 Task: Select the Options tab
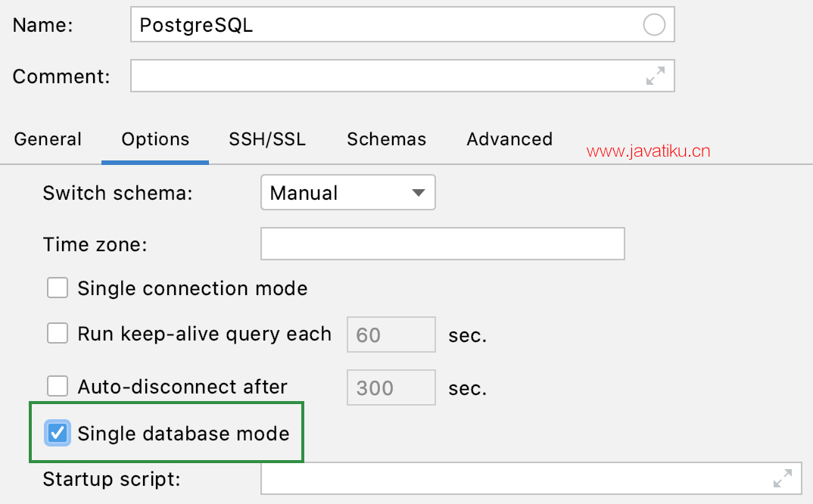tap(155, 139)
